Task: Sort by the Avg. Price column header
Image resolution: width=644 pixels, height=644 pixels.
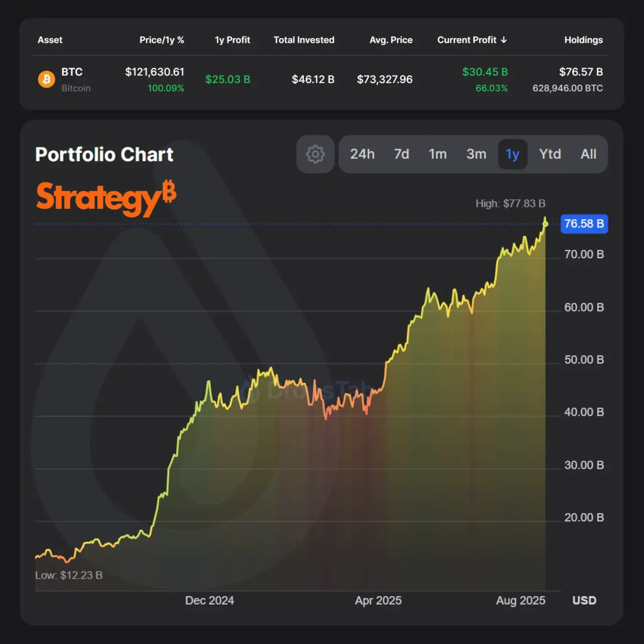Action: click(391, 40)
